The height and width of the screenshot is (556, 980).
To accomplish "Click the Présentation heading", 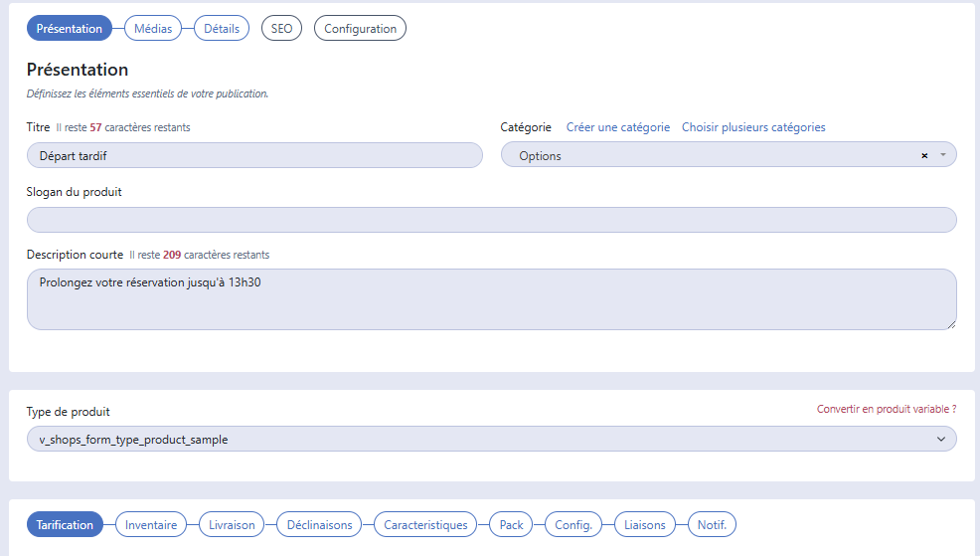I will [77, 70].
